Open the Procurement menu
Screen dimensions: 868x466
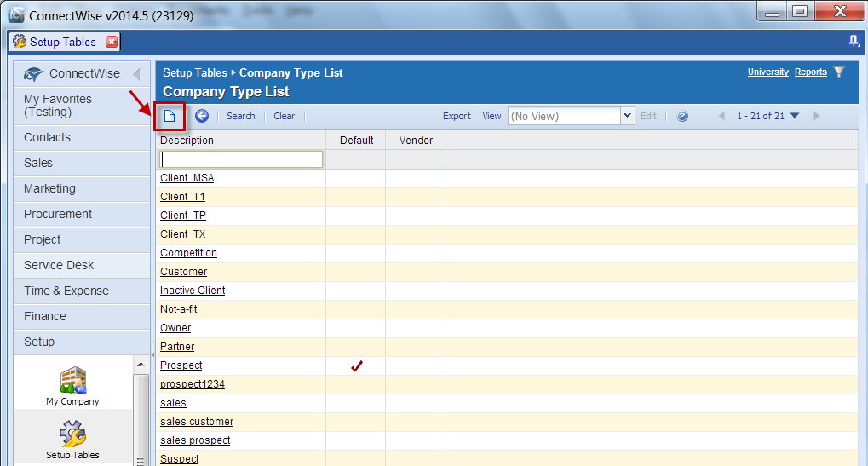(x=82, y=214)
